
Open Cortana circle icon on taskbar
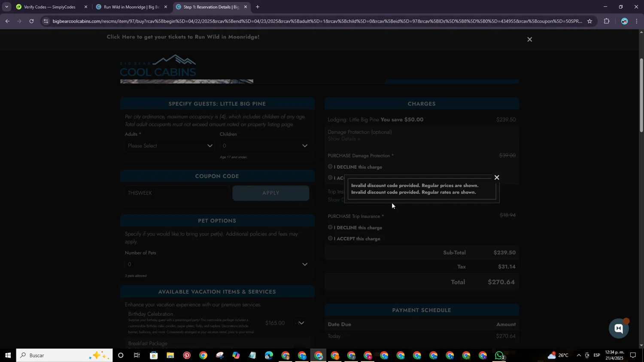click(x=121, y=355)
